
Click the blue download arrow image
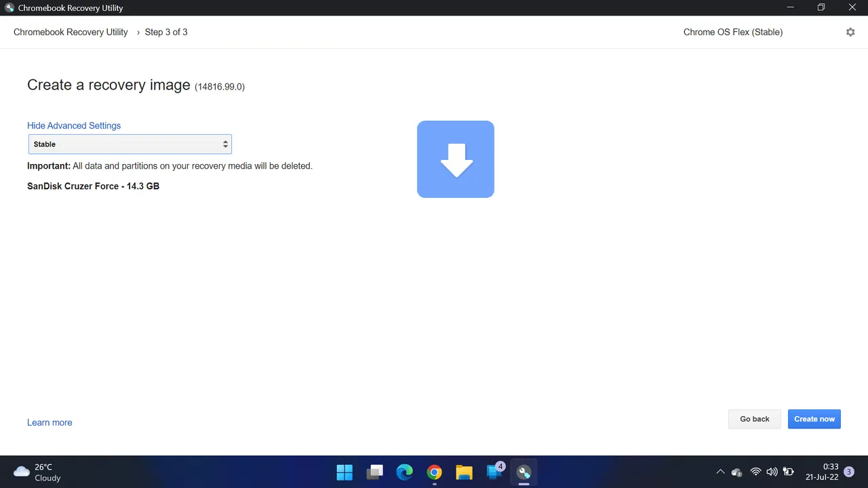456,159
